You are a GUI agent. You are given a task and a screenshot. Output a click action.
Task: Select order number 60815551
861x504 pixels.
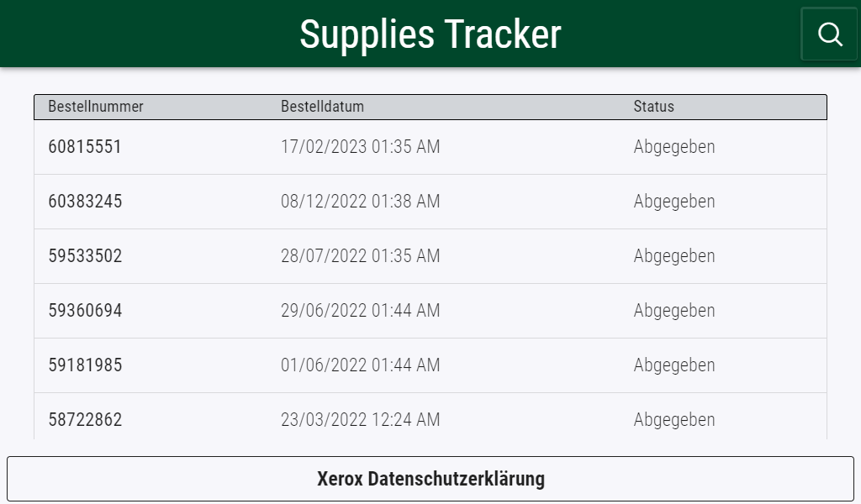click(x=85, y=147)
